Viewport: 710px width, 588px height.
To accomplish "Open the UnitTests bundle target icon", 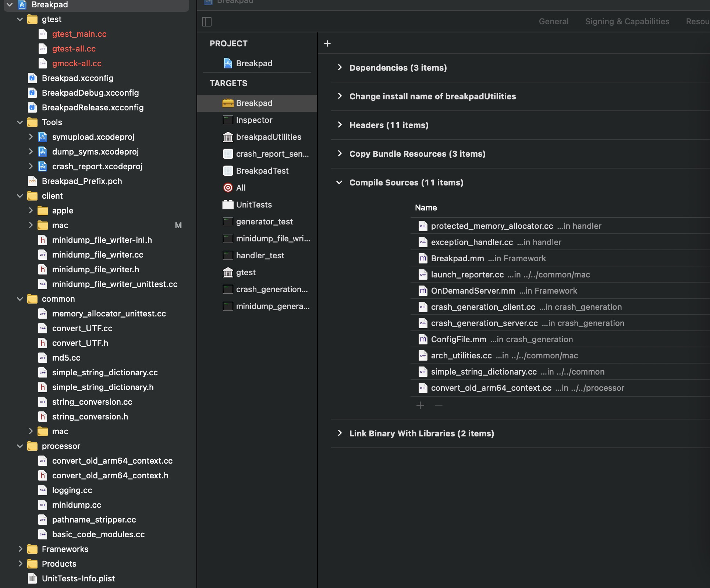I will (227, 205).
